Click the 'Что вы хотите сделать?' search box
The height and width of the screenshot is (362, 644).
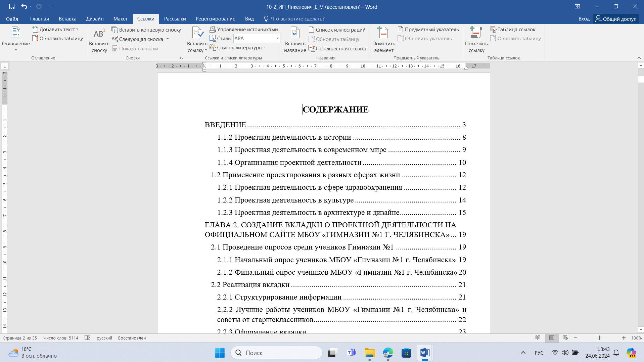pyautogui.click(x=294, y=19)
